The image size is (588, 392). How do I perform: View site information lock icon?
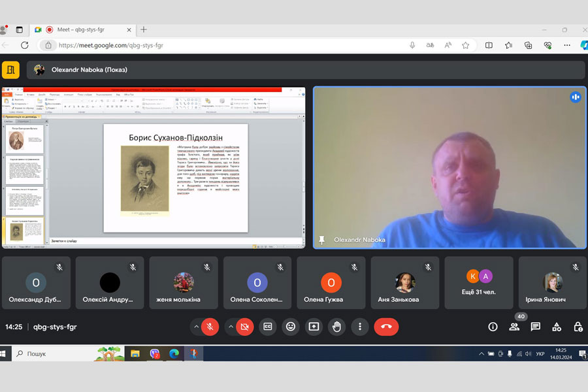point(48,45)
